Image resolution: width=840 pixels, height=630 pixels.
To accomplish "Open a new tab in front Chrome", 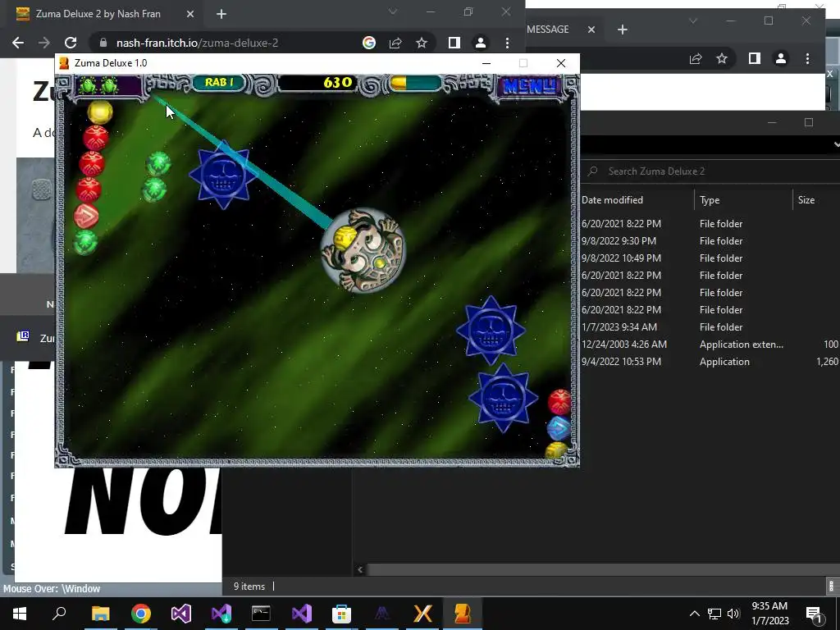I will click(221, 14).
